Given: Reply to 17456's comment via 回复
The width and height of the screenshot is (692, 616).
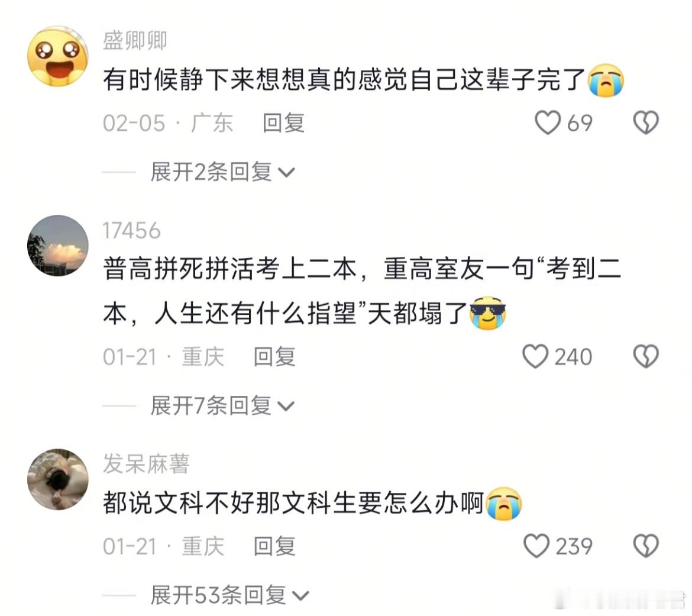Looking at the screenshot, I should coord(274,356).
